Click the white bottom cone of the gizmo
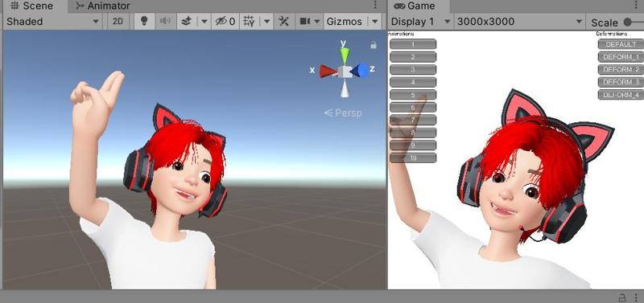This screenshot has width=644, height=303. click(345, 89)
